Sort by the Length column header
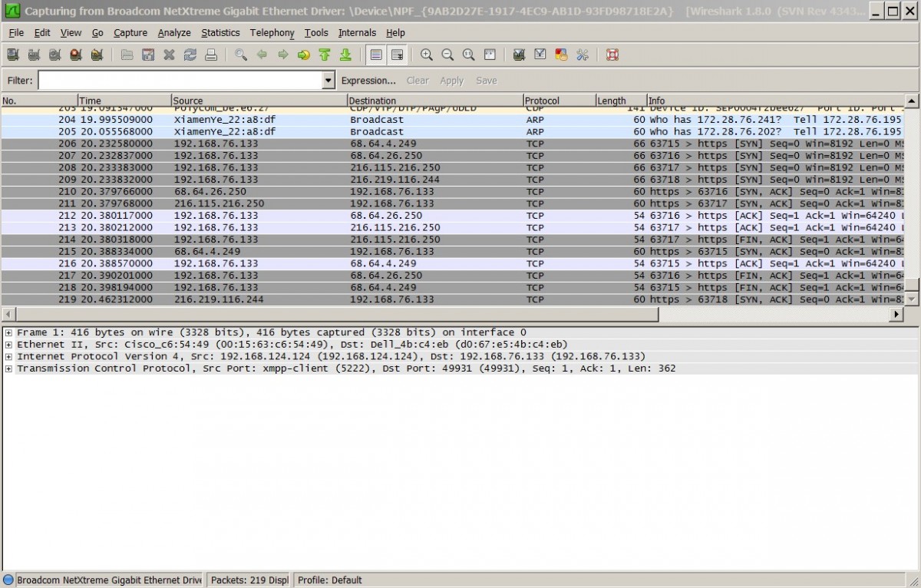The height and width of the screenshot is (588, 921). pos(621,101)
